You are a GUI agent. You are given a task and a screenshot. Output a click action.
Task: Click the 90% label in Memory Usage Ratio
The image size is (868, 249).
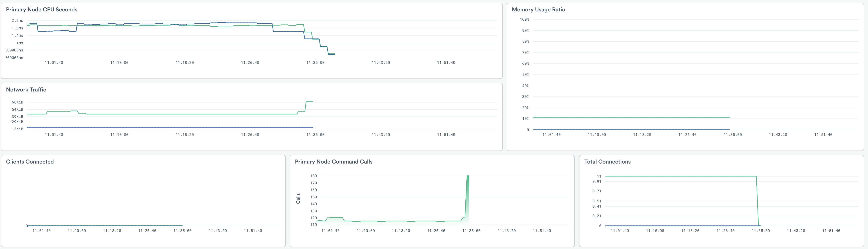pos(526,30)
